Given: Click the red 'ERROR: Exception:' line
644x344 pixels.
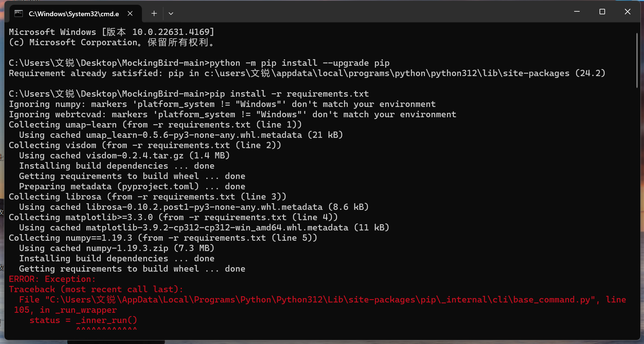Looking at the screenshot, I should (52, 279).
